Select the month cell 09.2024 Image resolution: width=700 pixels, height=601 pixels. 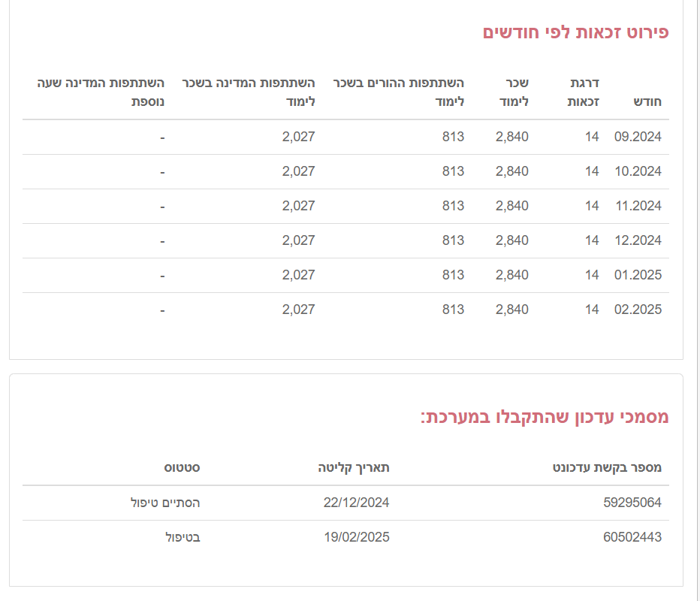(638, 137)
